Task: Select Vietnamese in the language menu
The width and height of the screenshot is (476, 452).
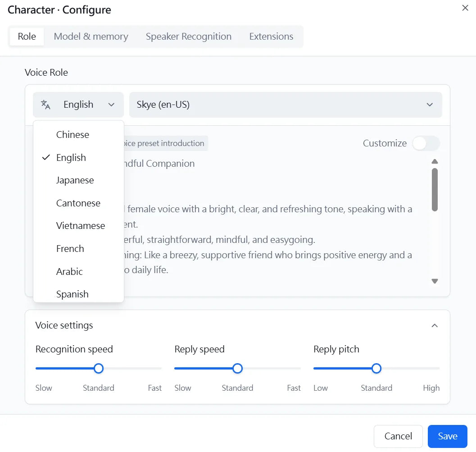Action: 78,226
